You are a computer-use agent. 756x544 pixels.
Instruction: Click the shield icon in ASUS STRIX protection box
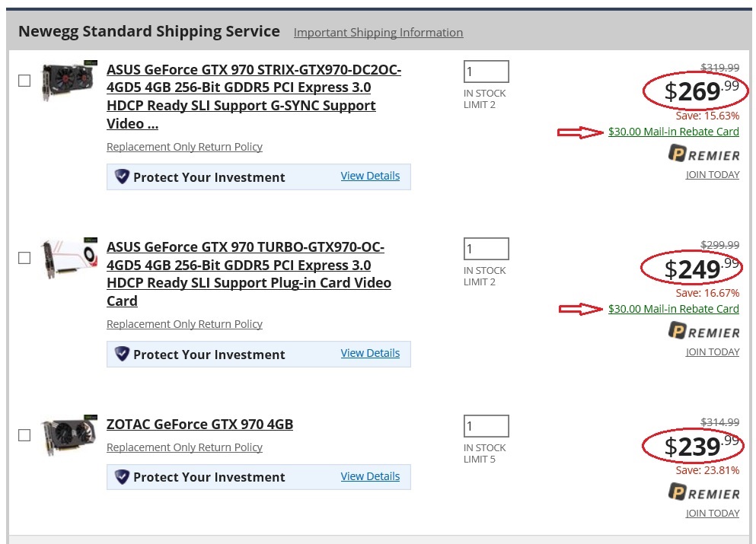coord(122,177)
